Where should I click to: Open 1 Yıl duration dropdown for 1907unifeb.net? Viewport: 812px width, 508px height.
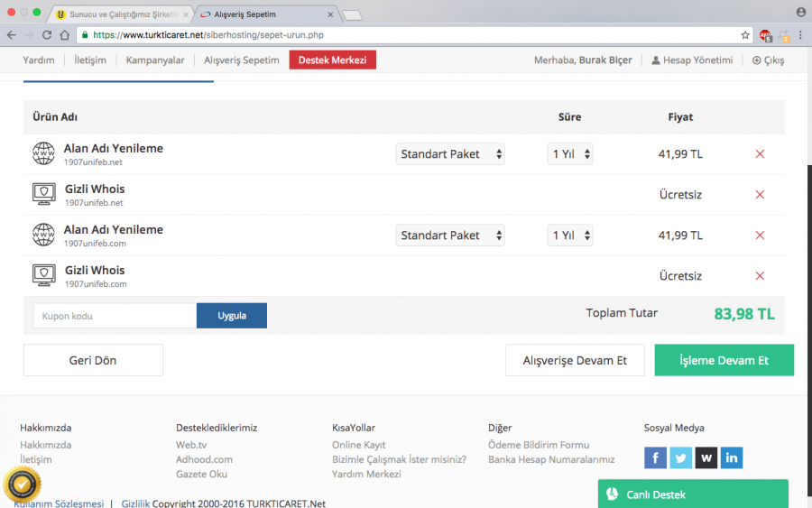pos(570,154)
